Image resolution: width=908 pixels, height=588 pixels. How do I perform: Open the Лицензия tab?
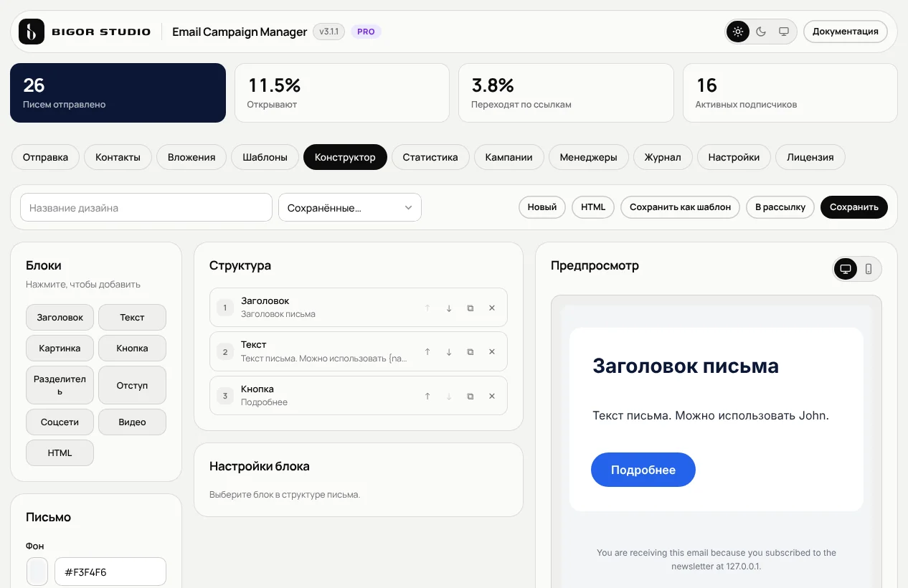[810, 157]
